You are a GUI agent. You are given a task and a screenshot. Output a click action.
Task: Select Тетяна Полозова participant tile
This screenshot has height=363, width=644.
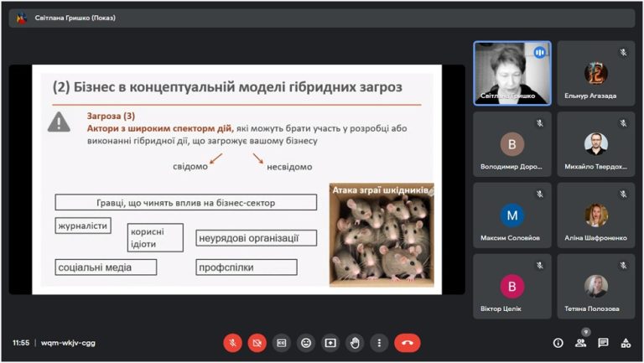tap(596, 287)
